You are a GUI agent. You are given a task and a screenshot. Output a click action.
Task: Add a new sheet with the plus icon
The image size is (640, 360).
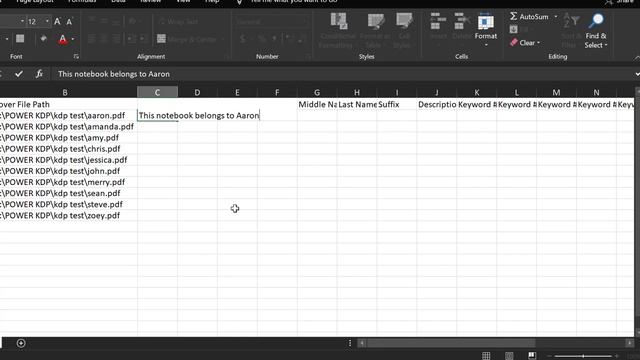point(21,343)
